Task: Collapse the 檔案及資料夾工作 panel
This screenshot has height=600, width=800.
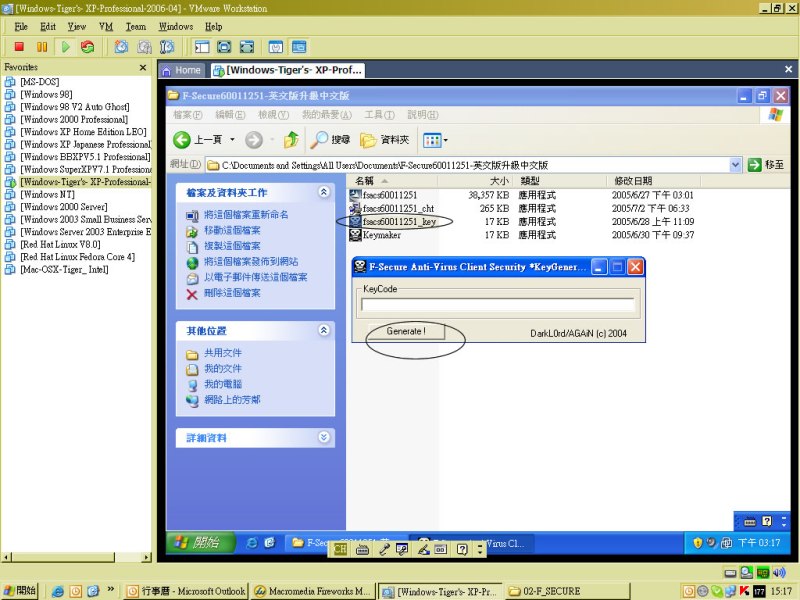Action: pos(323,192)
